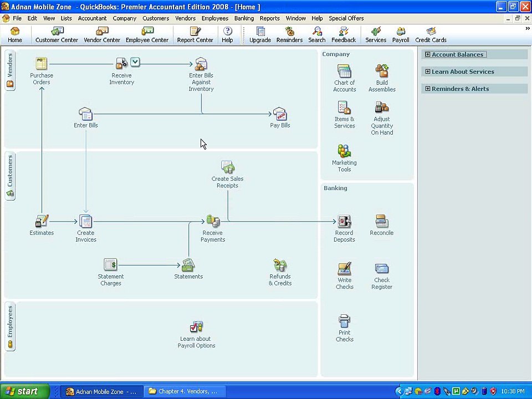Open the Customer Center
This screenshot has height=399, width=532.
coord(57,35)
